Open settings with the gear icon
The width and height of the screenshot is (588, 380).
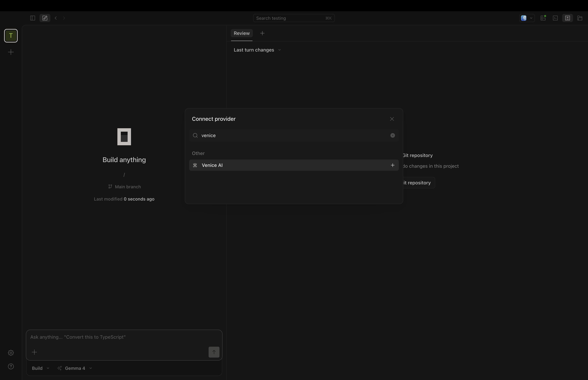[x=11, y=353]
